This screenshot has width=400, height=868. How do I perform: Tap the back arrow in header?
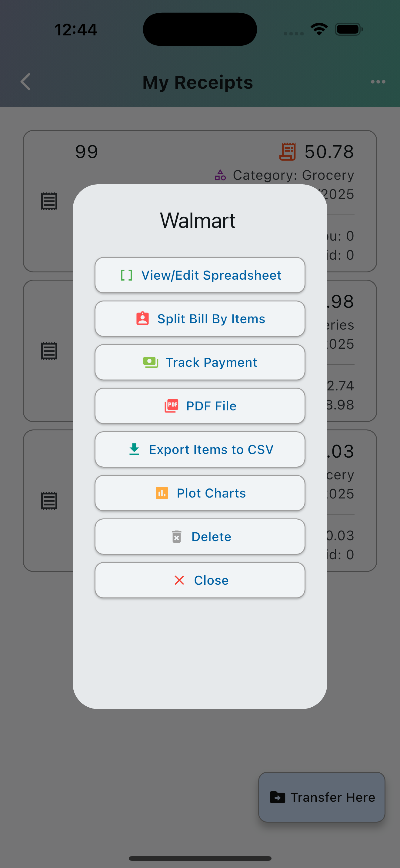(x=26, y=82)
